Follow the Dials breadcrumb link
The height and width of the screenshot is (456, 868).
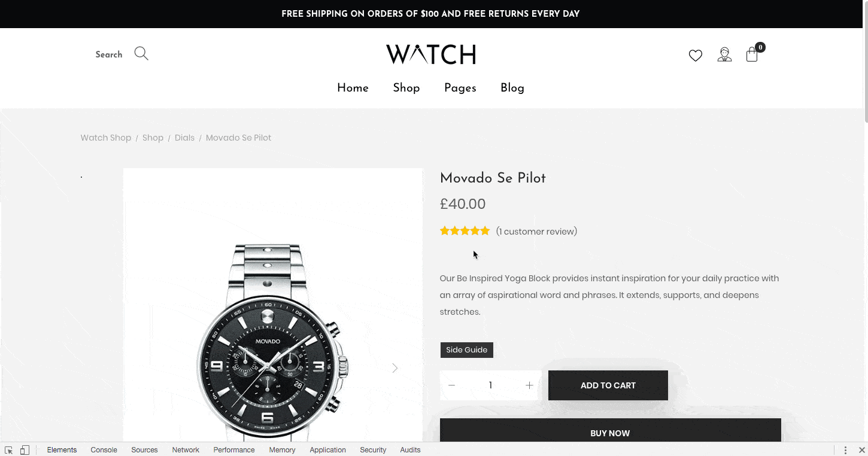click(184, 138)
